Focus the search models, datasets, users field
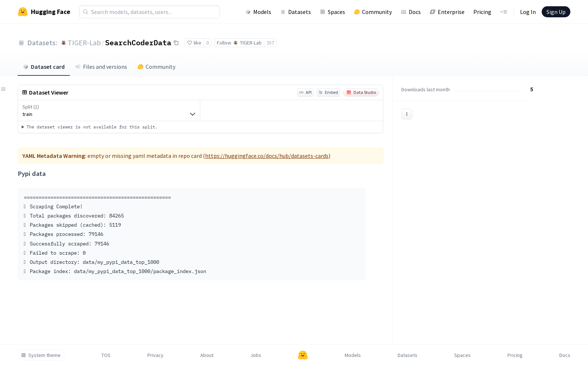Viewport: 588px width, 368px height. click(x=150, y=12)
